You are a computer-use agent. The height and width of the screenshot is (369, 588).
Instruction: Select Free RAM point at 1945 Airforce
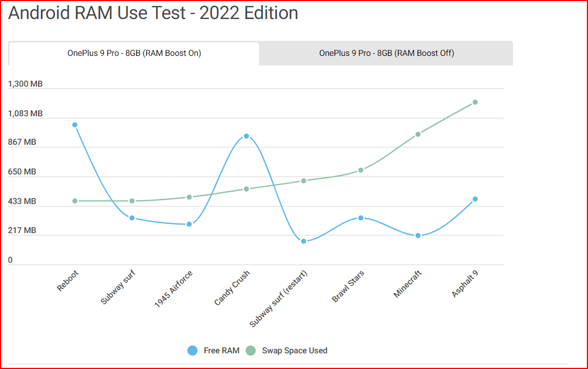[189, 224]
